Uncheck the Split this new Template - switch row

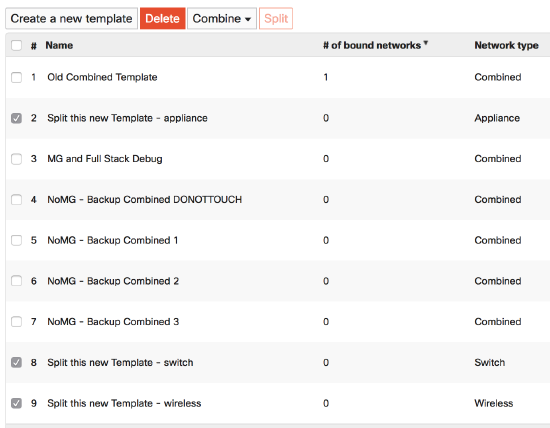16,362
